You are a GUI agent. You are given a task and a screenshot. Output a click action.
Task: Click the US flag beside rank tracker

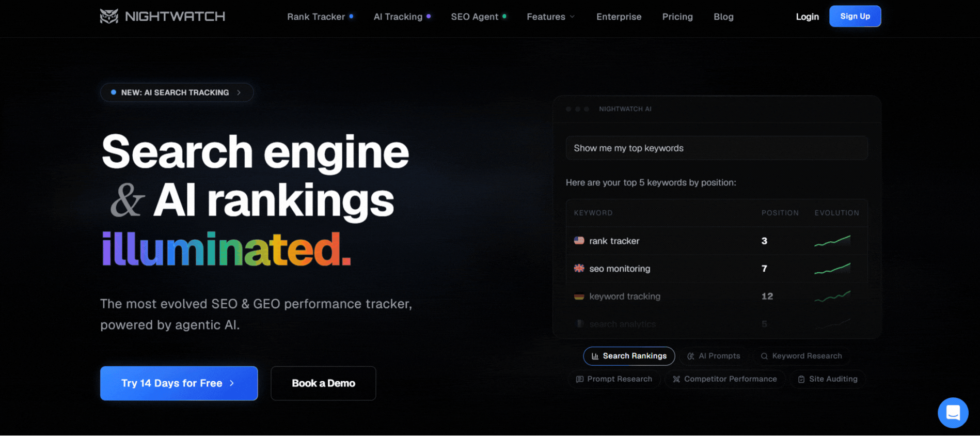click(x=579, y=241)
